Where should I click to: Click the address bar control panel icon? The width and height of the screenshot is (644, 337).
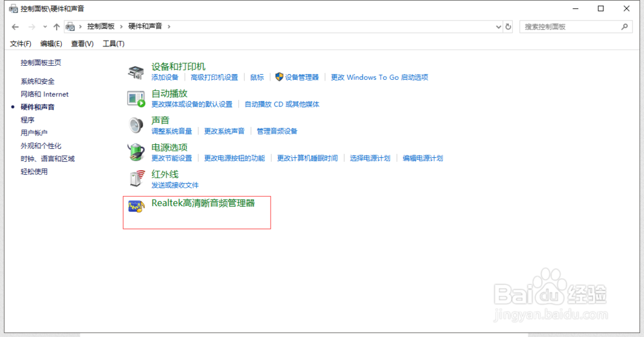(70, 26)
